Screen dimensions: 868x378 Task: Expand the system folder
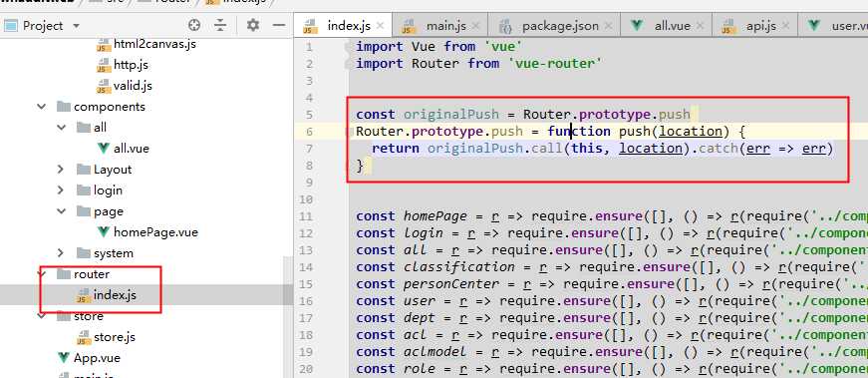pyautogui.click(x=62, y=253)
